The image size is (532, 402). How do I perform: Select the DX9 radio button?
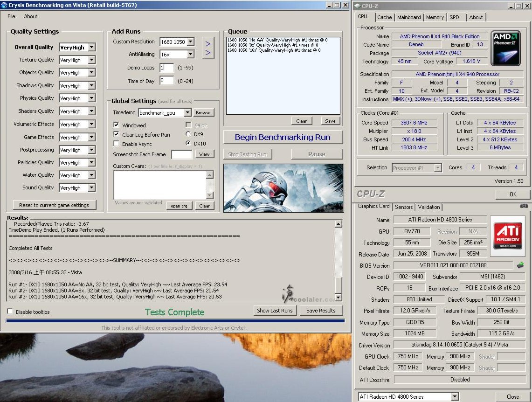point(188,134)
